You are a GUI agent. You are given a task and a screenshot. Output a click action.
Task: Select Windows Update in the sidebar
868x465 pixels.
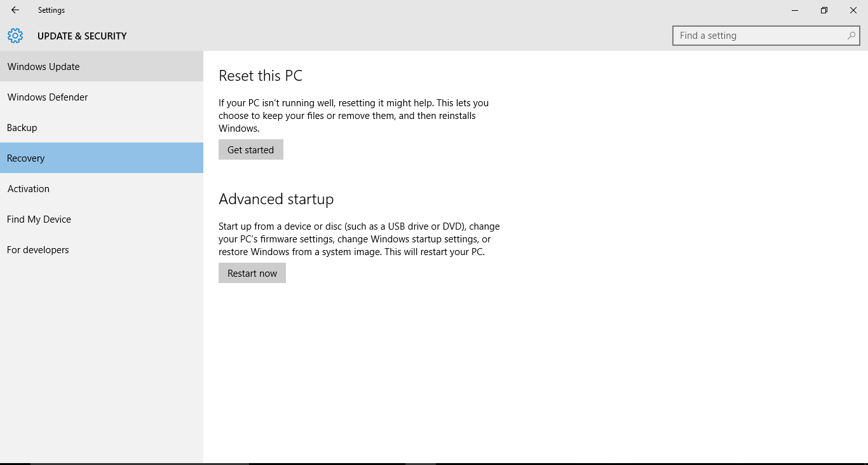(43, 66)
